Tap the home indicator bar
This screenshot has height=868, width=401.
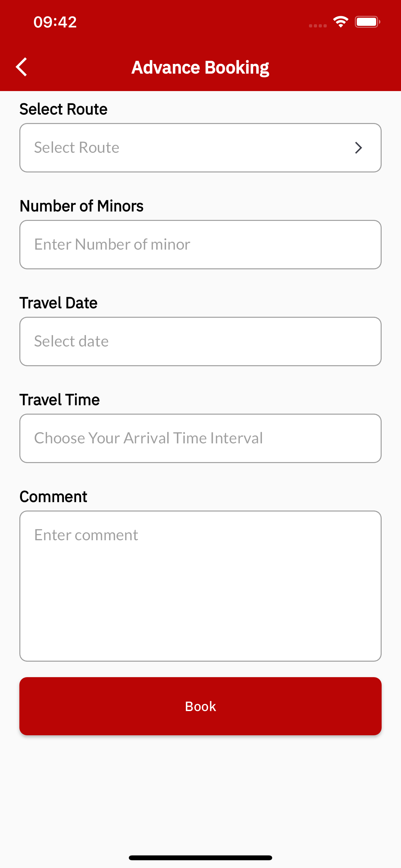click(x=200, y=858)
